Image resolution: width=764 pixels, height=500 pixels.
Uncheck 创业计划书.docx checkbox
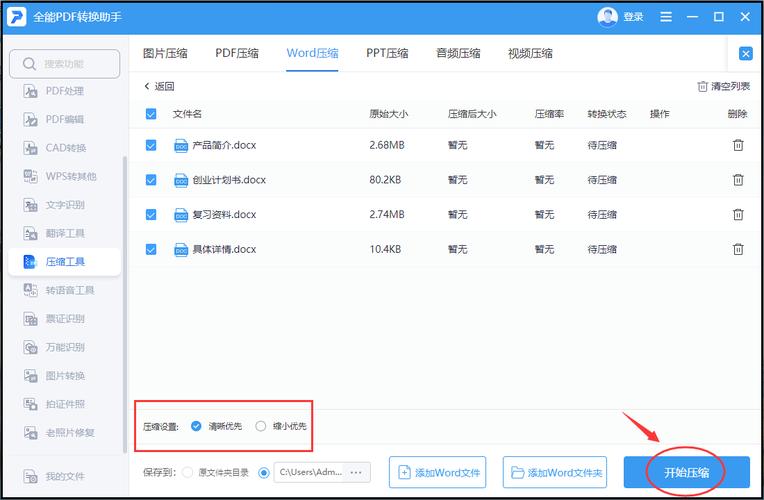tap(151, 180)
